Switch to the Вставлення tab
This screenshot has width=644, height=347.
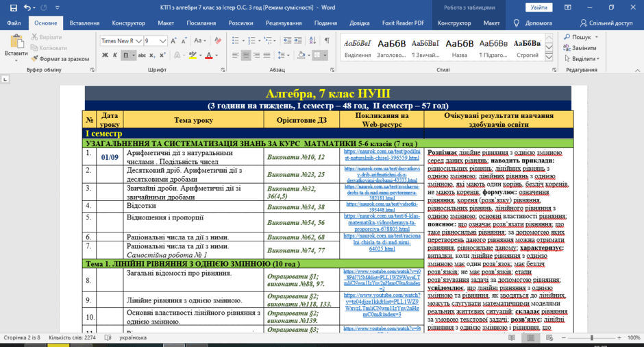(x=84, y=23)
